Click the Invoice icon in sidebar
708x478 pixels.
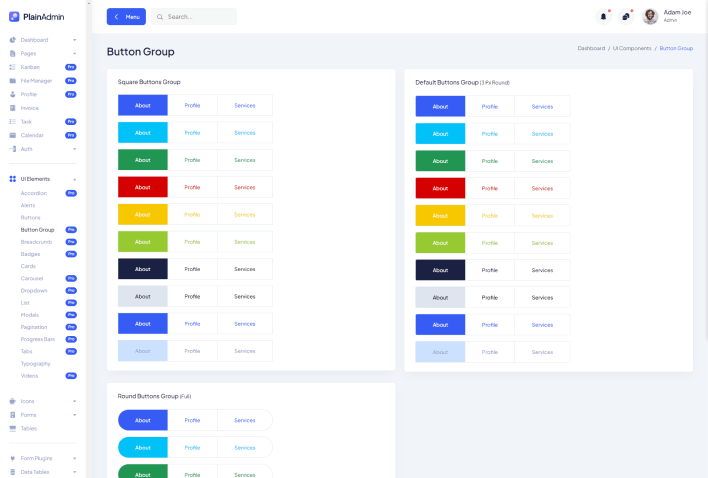tap(12, 108)
